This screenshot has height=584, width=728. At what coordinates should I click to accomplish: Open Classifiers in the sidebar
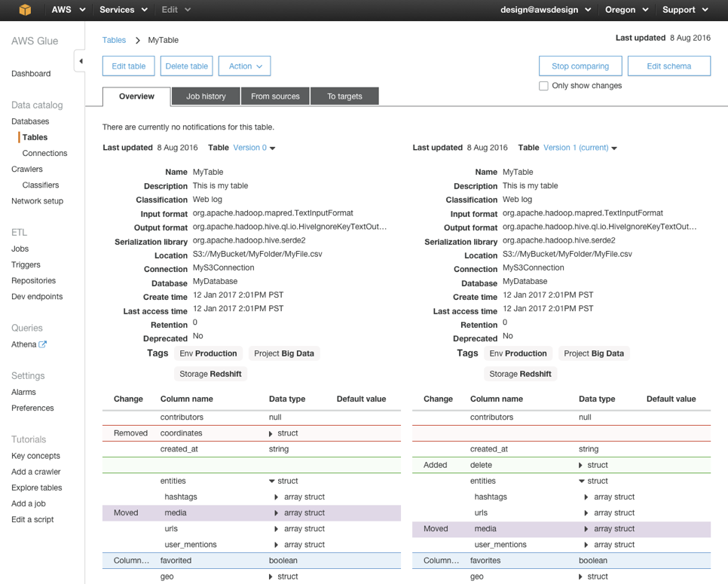click(41, 185)
